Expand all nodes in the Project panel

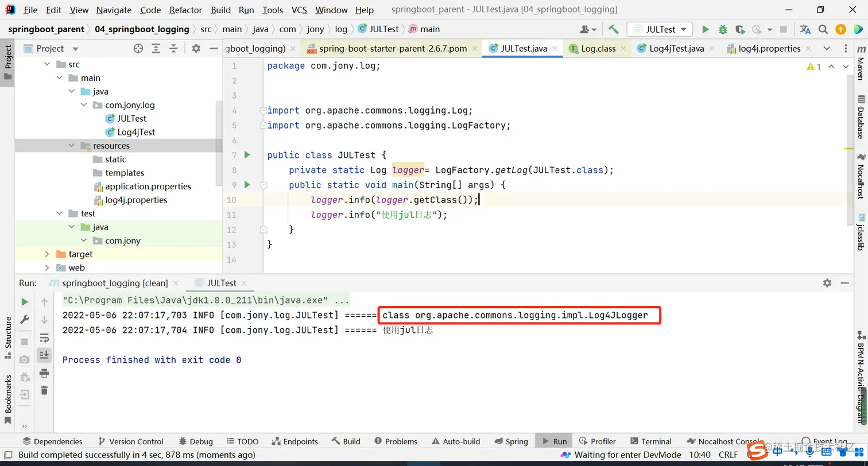point(156,49)
